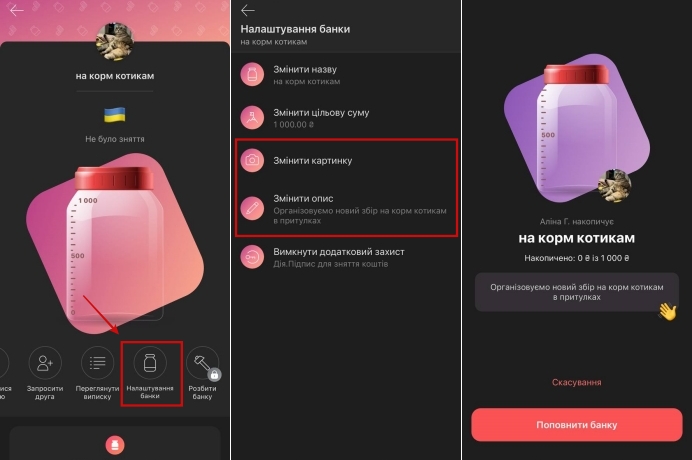The image size is (692, 460).
Task: Open Налаштування банки jar icon
Action: click(150, 363)
